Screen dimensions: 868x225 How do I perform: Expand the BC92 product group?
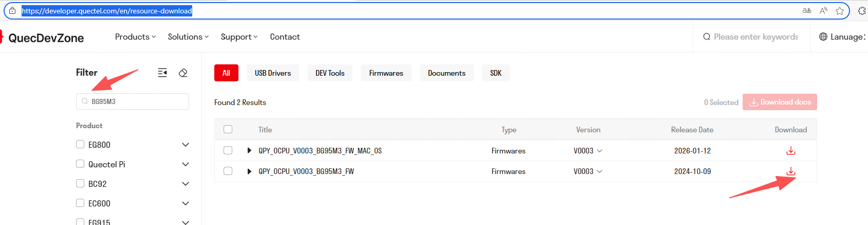186,184
